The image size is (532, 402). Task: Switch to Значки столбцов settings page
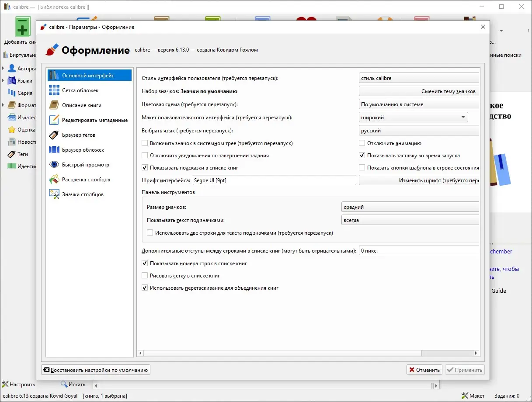pyautogui.click(x=90, y=194)
